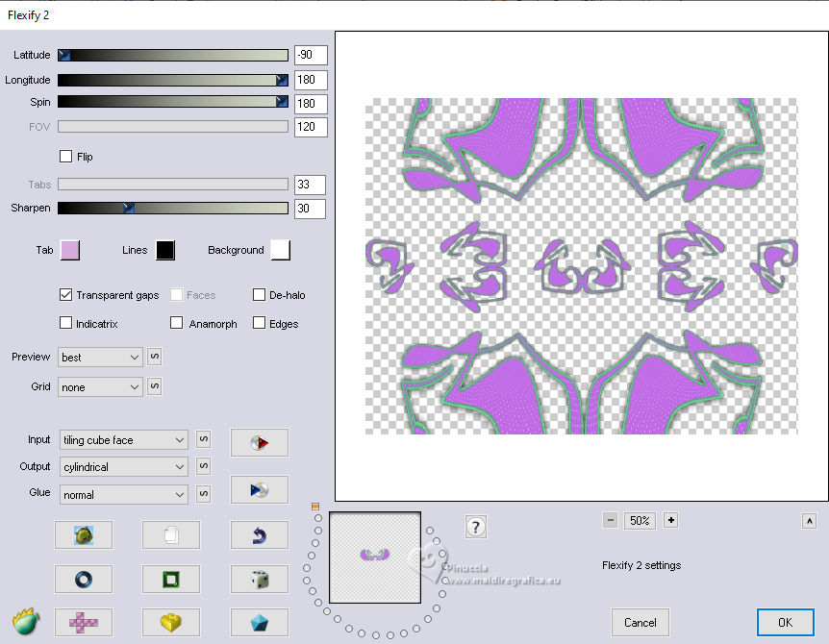Click the Longitude value field

point(311,80)
